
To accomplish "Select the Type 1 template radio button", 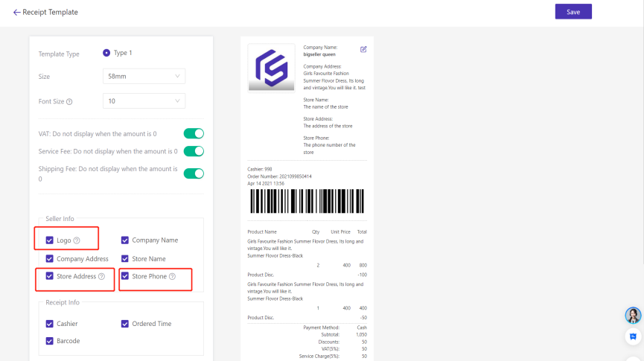I will pyautogui.click(x=106, y=53).
